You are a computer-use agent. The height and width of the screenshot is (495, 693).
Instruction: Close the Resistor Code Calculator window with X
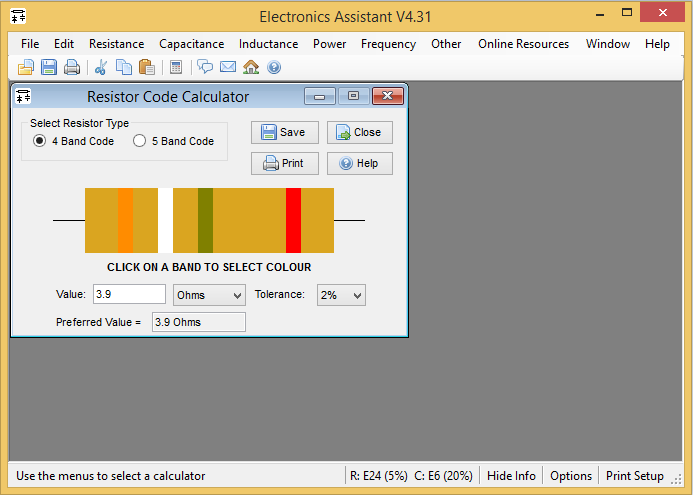pos(388,96)
